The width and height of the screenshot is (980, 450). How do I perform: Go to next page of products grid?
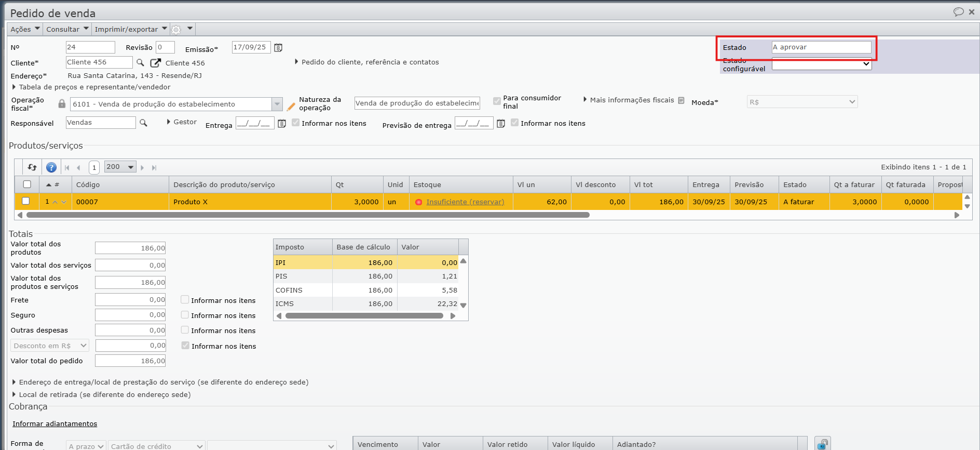click(x=142, y=168)
